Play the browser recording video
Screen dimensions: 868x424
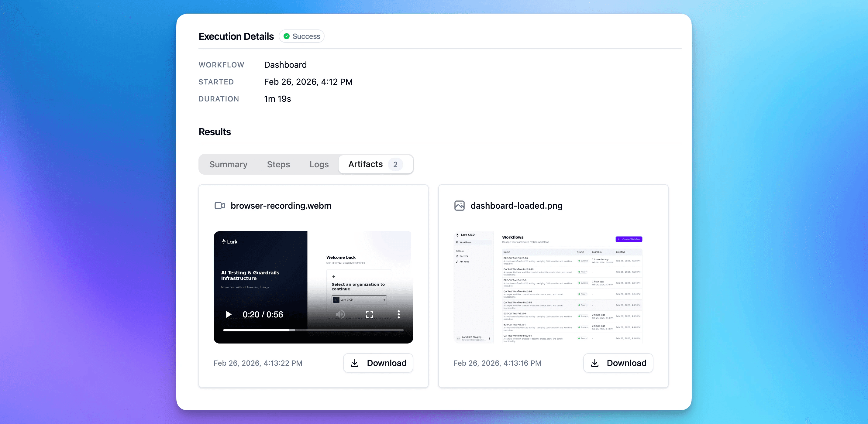(229, 314)
